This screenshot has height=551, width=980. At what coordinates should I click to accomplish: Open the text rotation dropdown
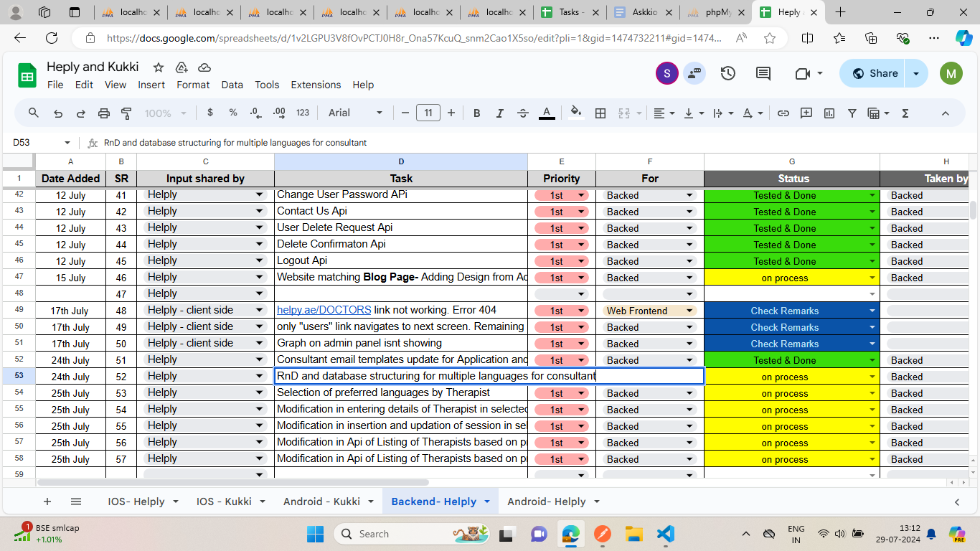click(x=753, y=113)
